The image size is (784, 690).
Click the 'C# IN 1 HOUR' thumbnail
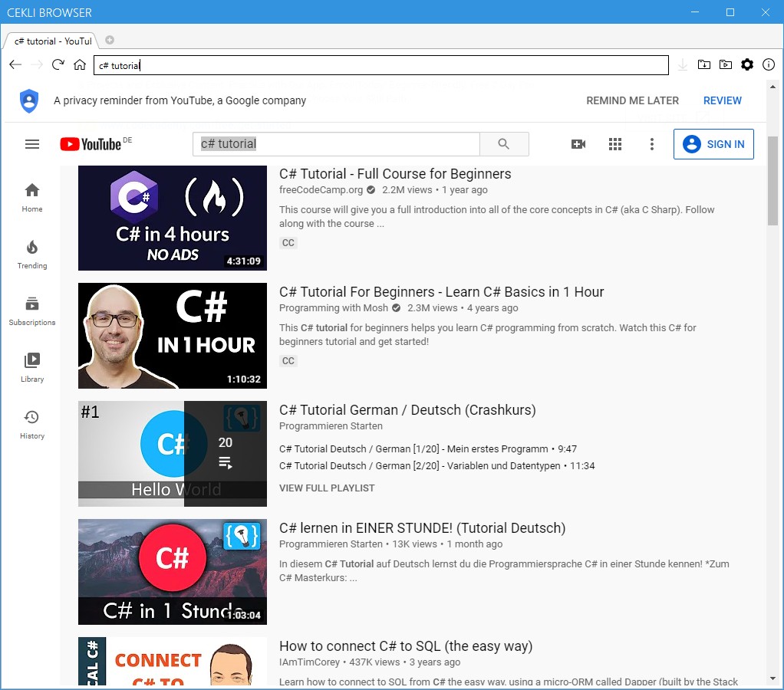(173, 336)
